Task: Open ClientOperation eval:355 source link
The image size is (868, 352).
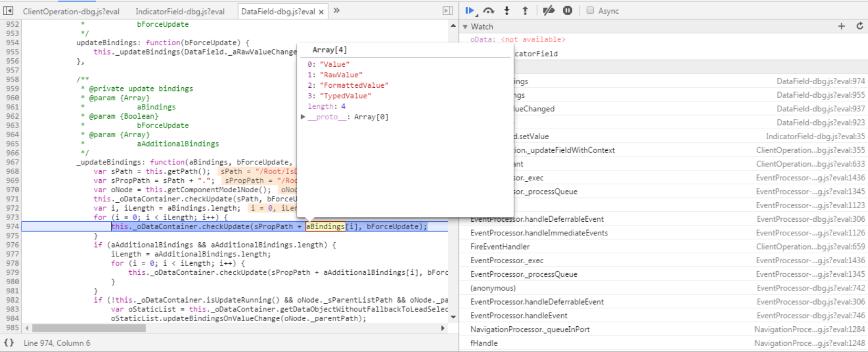Action: click(810, 150)
